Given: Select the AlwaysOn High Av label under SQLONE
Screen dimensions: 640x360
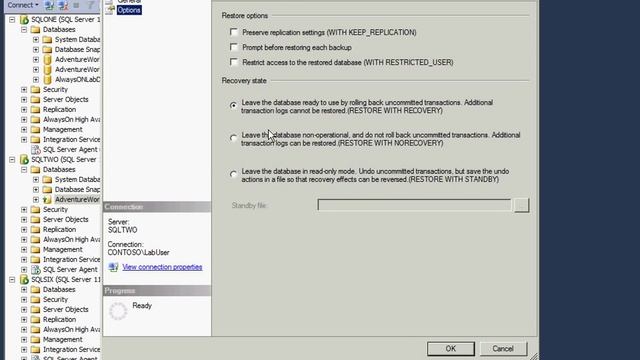Looking at the screenshot, I should coord(71,120).
